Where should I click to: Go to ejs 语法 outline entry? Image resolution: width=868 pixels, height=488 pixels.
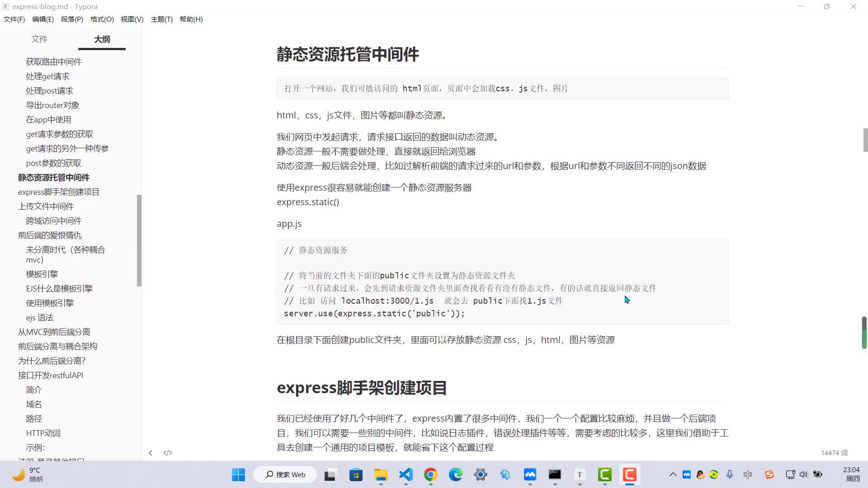40,317
